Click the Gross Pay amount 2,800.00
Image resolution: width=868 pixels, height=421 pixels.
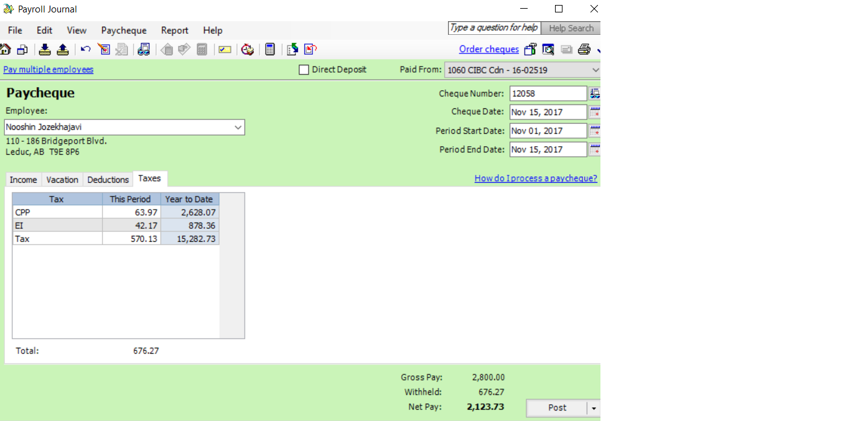tap(488, 377)
